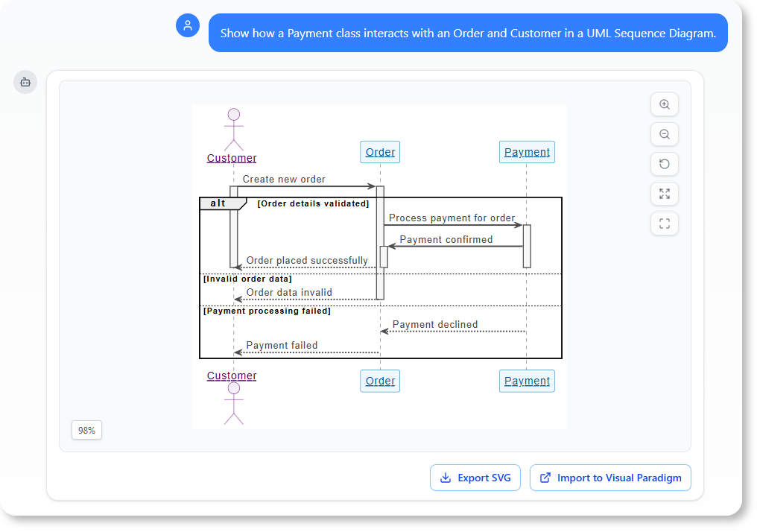
Task: Click the zoom-out magnifier icon
Action: [664, 134]
